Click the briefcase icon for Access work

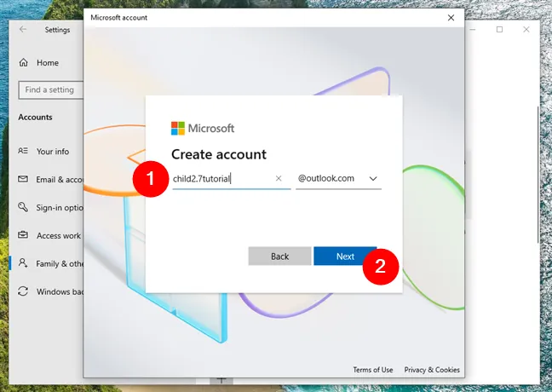click(23, 234)
